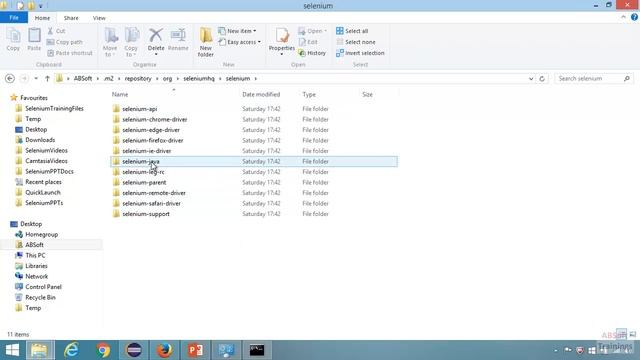Switch to the Home ribbon tab
The height and width of the screenshot is (360, 640).
pyautogui.click(x=42, y=18)
